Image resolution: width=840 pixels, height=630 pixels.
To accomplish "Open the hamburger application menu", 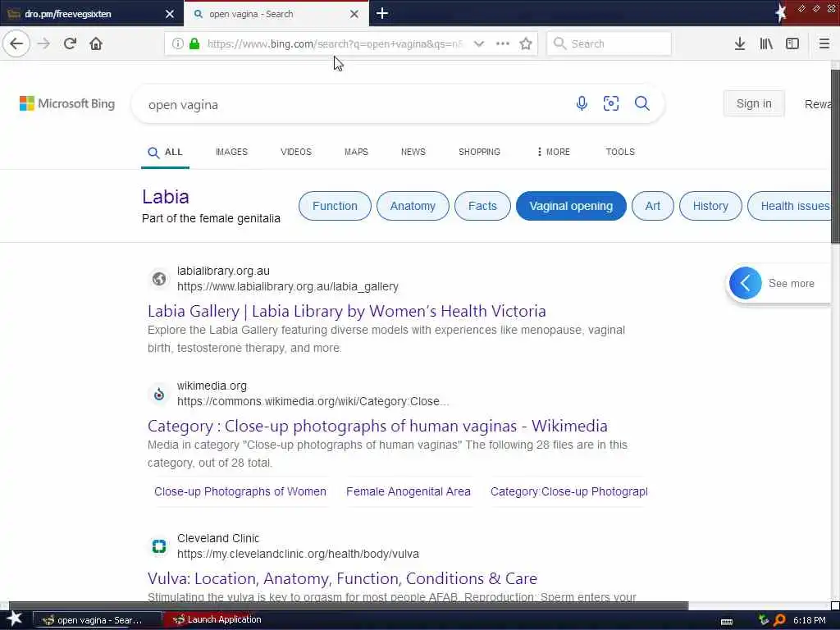I will [824, 43].
